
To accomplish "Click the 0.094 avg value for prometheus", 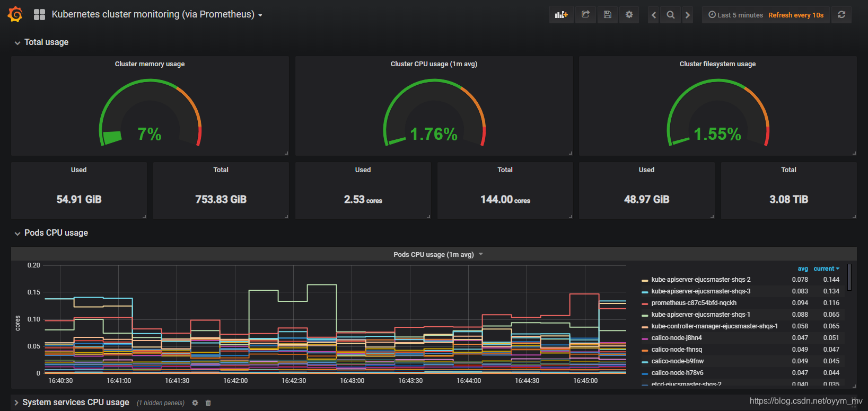I will (x=800, y=303).
